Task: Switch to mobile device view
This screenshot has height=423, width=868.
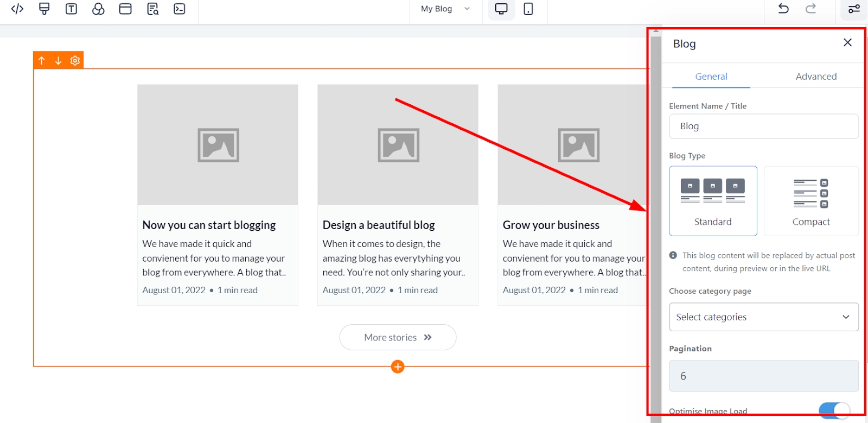Action: coord(528,9)
